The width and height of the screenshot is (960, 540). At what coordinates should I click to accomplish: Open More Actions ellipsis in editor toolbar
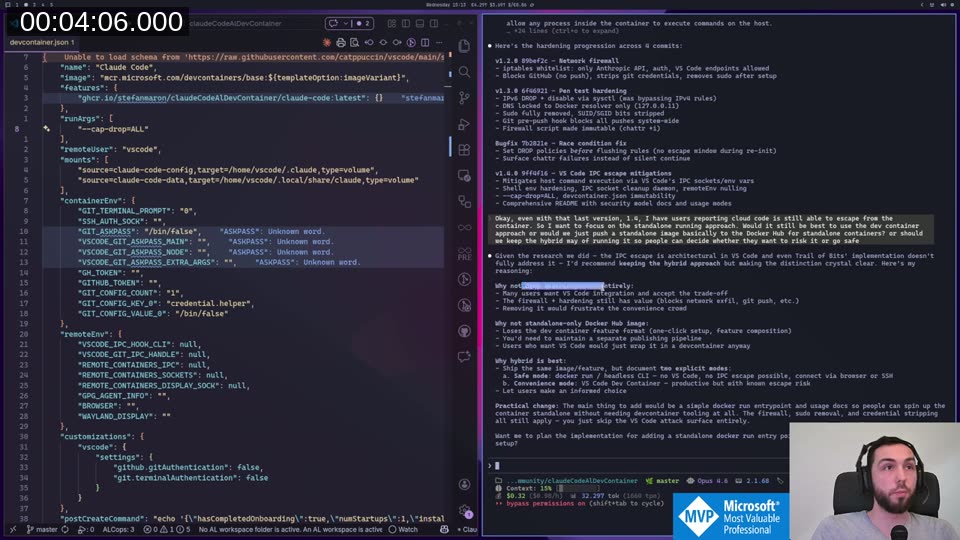[x=439, y=42]
